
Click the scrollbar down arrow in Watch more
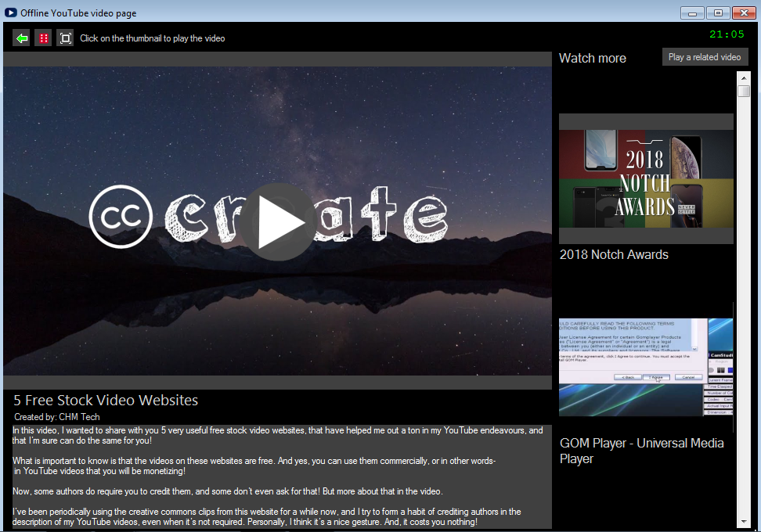tap(744, 522)
